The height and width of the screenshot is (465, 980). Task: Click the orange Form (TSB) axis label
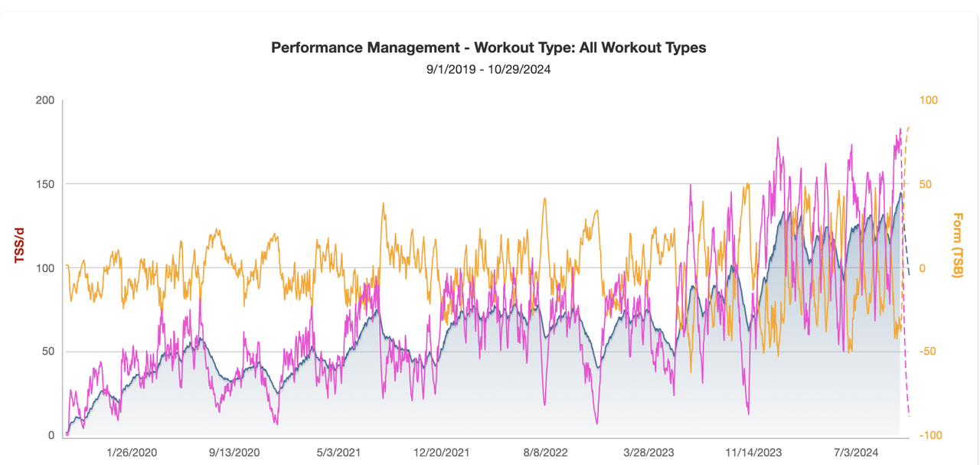[956, 245]
